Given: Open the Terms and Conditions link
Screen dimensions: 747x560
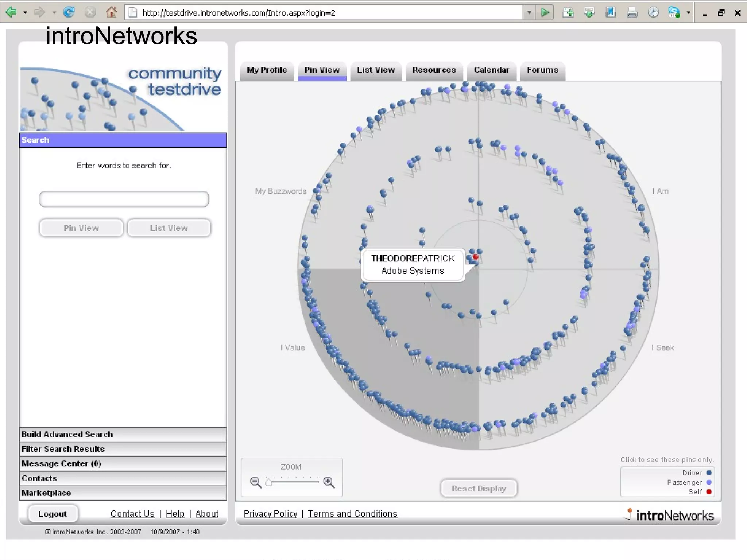Looking at the screenshot, I should 352,514.
